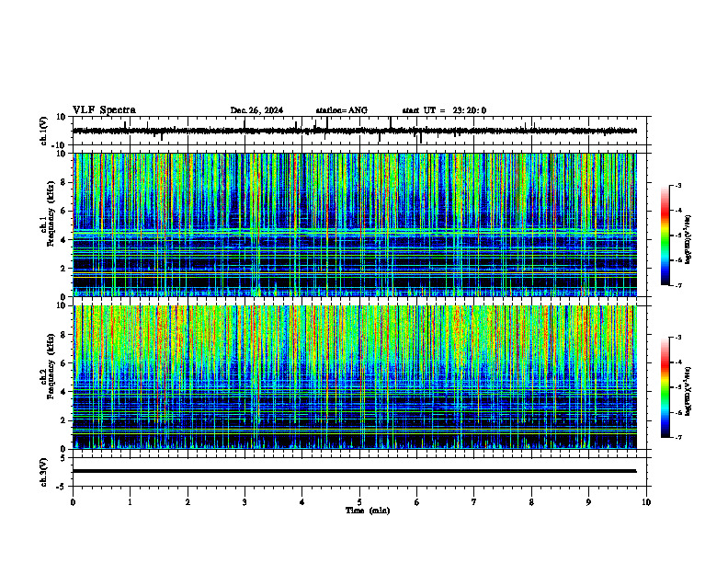Click time axis tick label "3"

click(x=245, y=502)
